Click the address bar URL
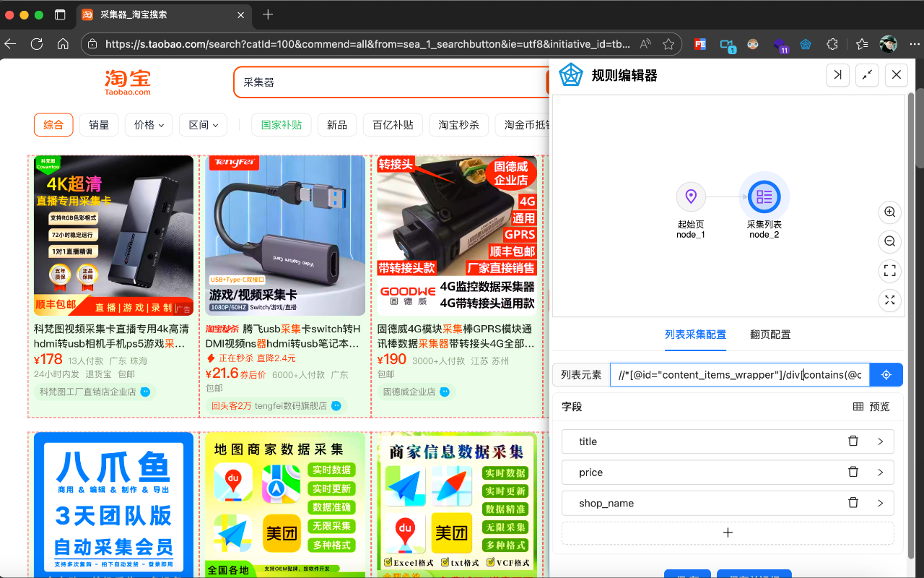The height and width of the screenshot is (578, 924). [x=367, y=44]
